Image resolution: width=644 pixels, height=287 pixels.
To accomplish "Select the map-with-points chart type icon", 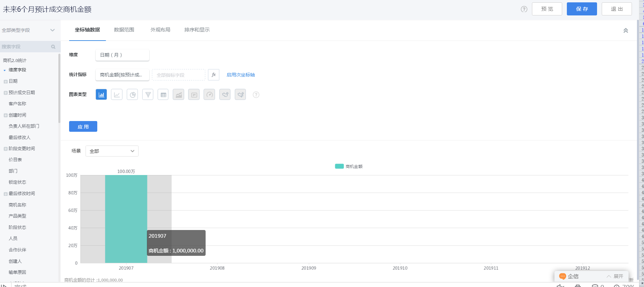I will pos(240,95).
